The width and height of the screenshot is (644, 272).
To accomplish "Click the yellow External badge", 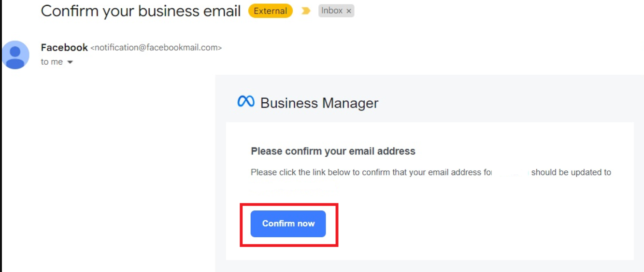I will click(270, 11).
